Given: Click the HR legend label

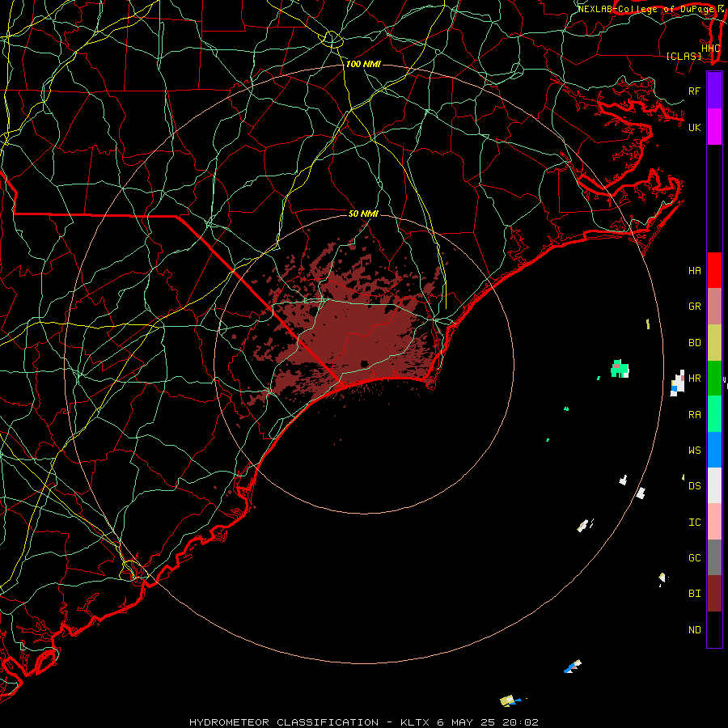Looking at the screenshot, I should (694, 379).
